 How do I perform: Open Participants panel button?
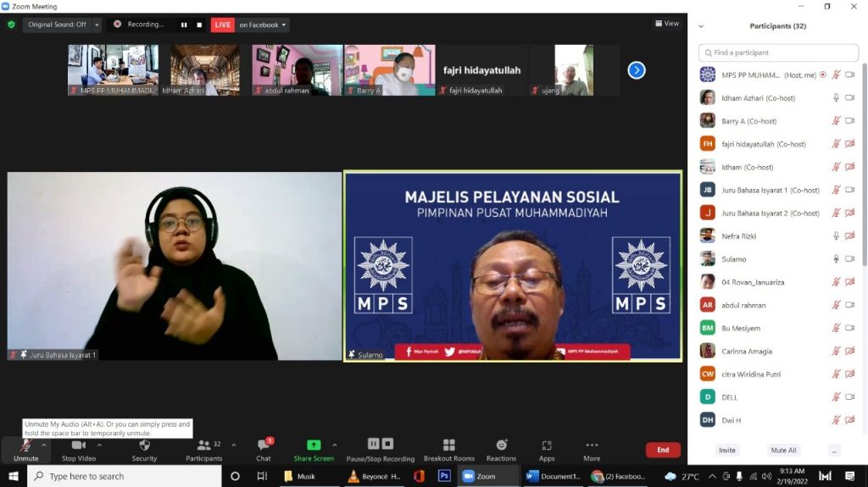tap(203, 450)
